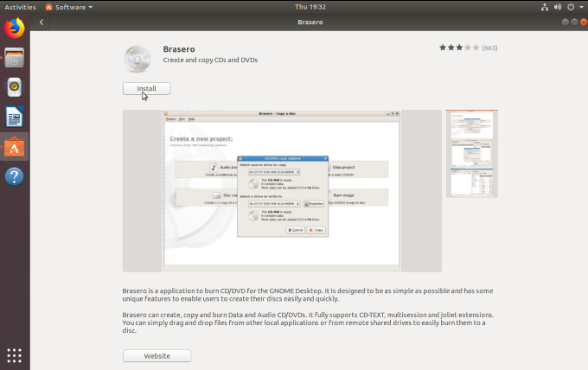Click the Brasero disc app icon
Screen dimensions: 588x370
pyautogui.click(x=137, y=59)
